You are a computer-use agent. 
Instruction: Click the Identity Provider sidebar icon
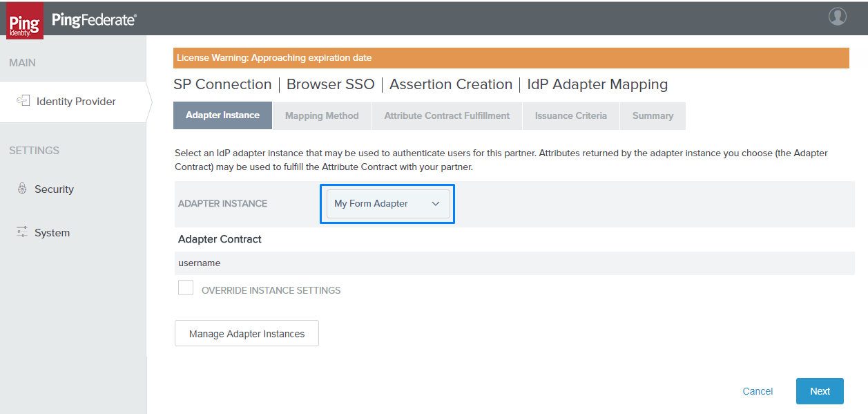point(23,101)
